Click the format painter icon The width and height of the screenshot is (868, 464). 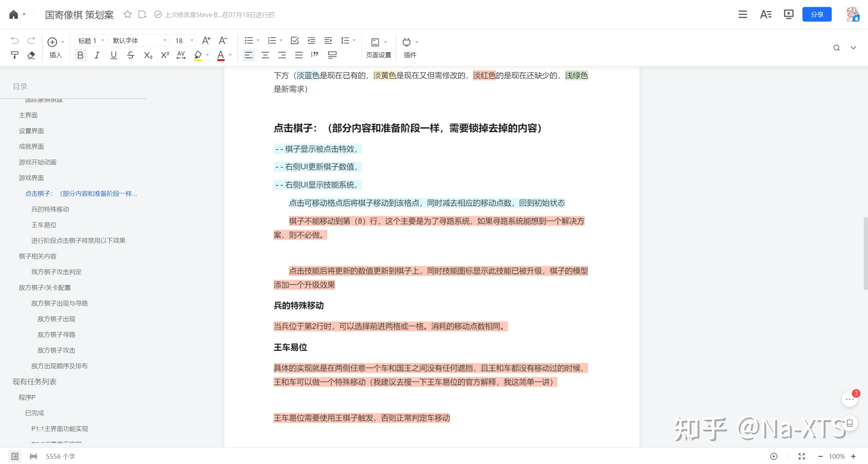[x=14, y=55]
